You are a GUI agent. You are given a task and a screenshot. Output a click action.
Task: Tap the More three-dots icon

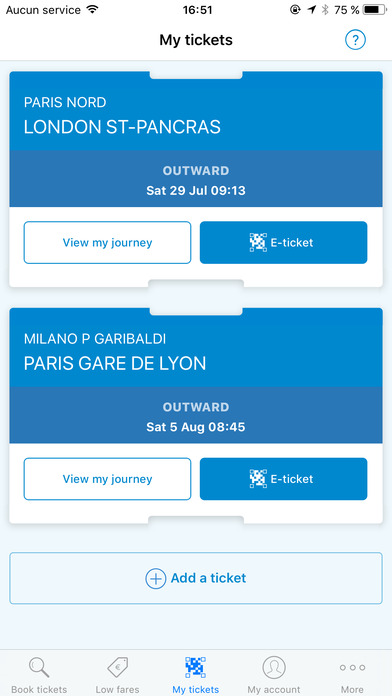click(352, 668)
